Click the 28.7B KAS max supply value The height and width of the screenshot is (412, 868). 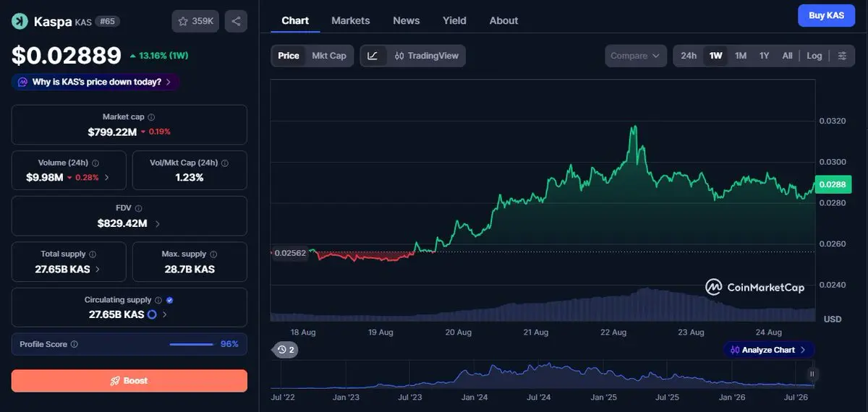[x=190, y=269]
